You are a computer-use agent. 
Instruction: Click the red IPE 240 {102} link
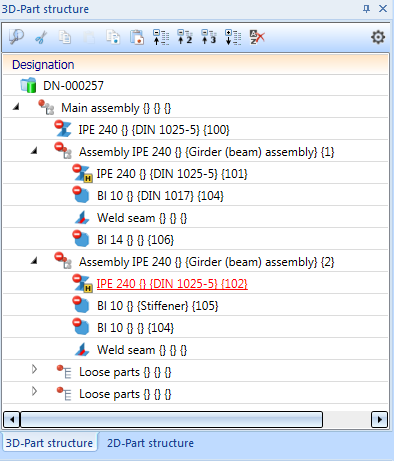pos(172,284)
